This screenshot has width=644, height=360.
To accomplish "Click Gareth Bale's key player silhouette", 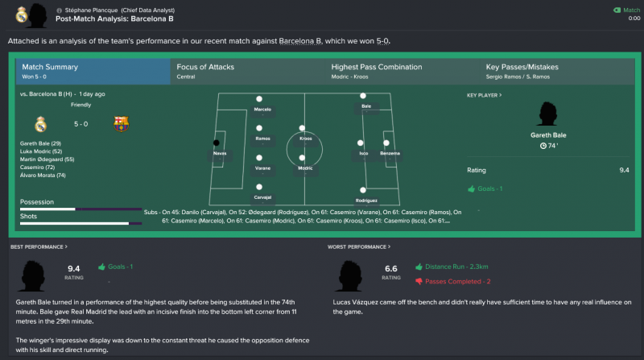I will pos(547,114).
